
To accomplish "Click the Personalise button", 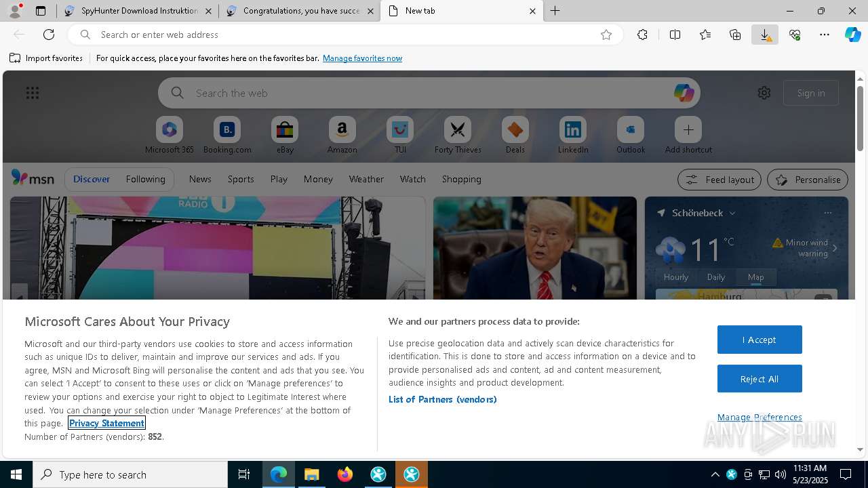I will 808,180.
